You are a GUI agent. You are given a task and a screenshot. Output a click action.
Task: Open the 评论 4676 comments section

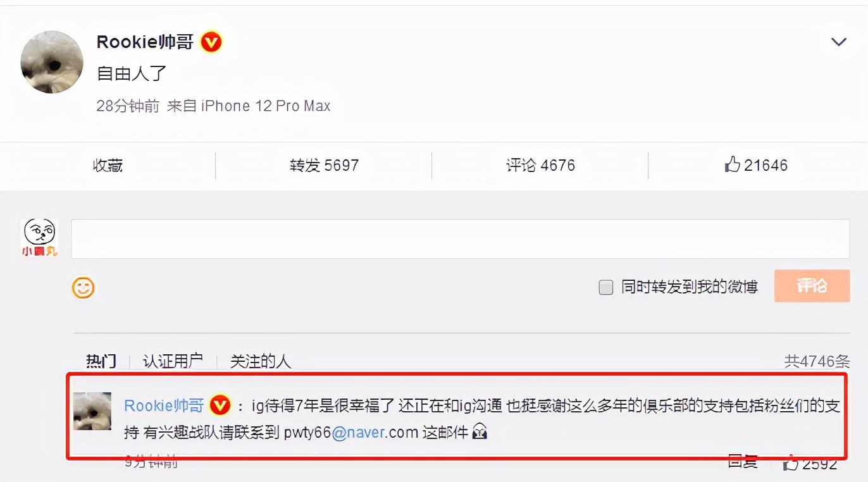(540, 166)
